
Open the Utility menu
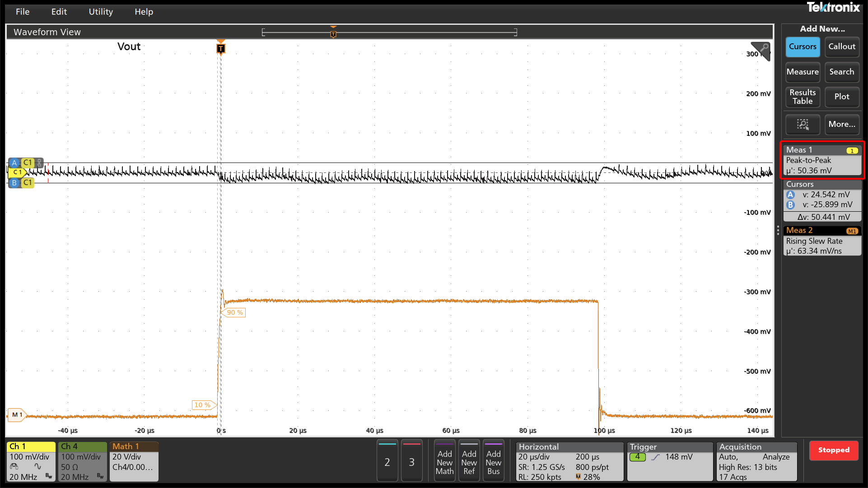(x=101, y=12)
